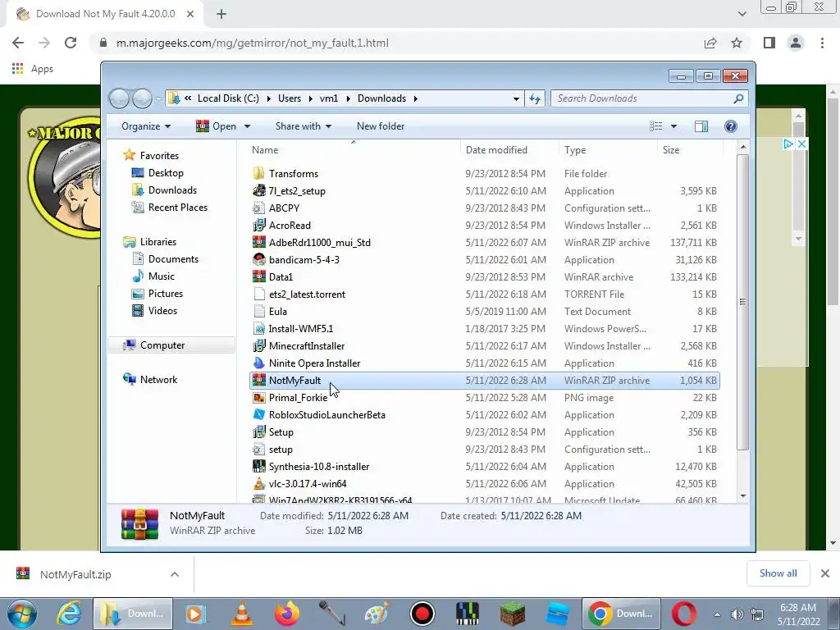The height and width of the screenshot is (630, 840).
Task: Open the Windows Start orb
Action: coord(21,614)
